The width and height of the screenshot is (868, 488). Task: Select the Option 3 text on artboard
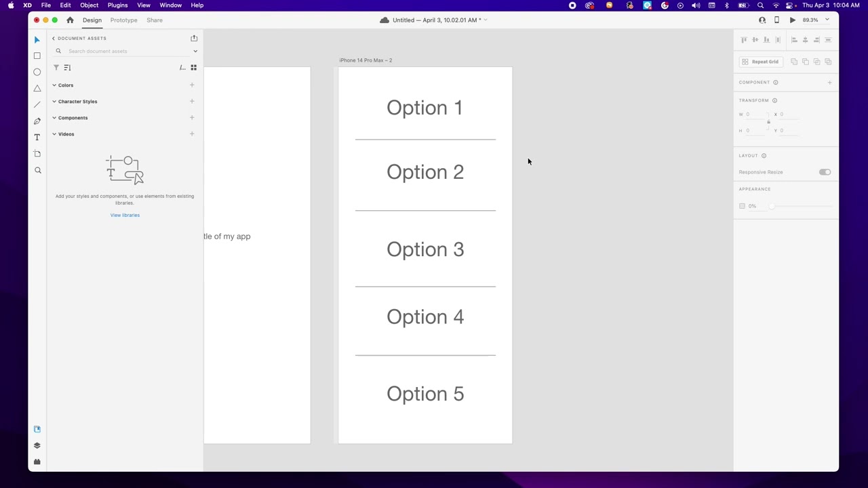tap(425, 249)
